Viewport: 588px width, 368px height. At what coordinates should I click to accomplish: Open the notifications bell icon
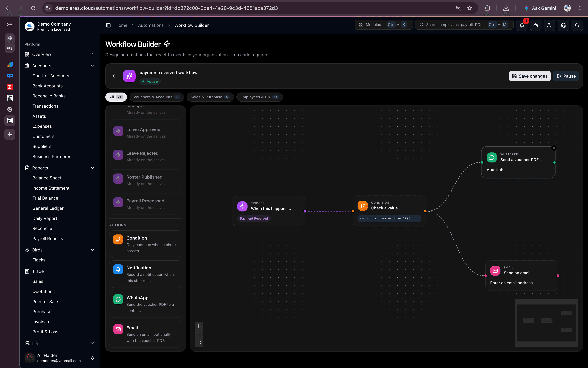tap(522, 25)
